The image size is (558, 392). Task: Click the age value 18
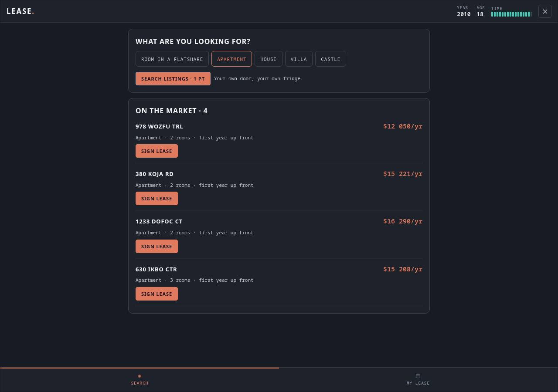[480, 14]
